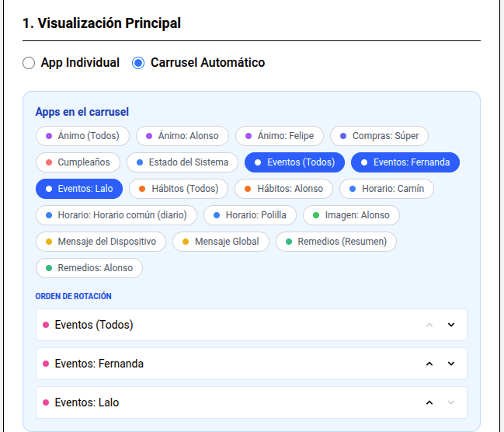The width and height of the screenshot is (504, 432).
Task: Move Eventos: Fernanda up in rotation order
Action: pyautogui.click(x=429, y=364)
